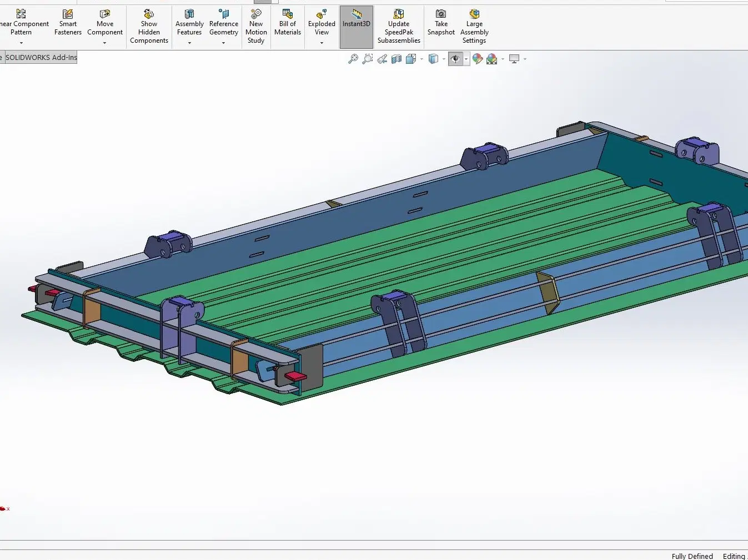The image size is (748, 560).
Task: Select the Zoom to Area tool
Action: pos(367,59)
